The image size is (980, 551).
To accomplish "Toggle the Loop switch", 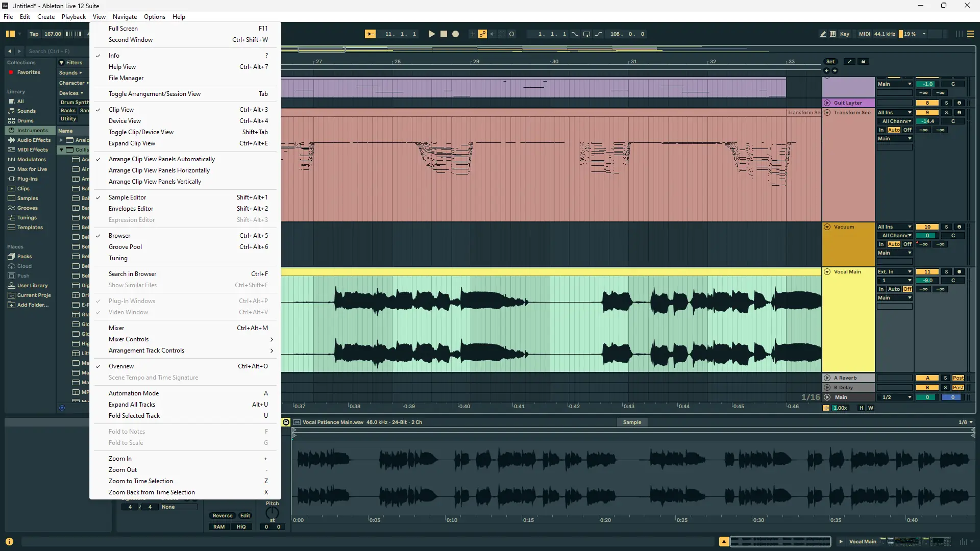I will pyautogui.click(x=586, y=34).
